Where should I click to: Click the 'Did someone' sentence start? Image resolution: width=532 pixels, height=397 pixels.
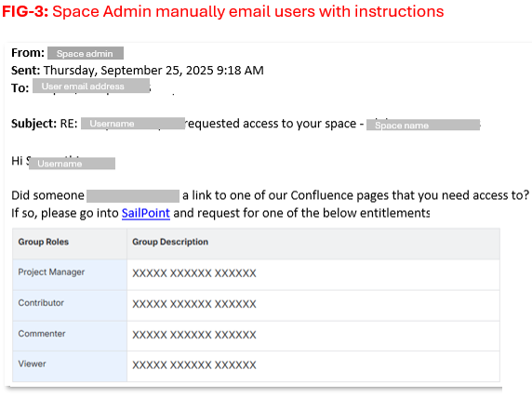(47, 195)
